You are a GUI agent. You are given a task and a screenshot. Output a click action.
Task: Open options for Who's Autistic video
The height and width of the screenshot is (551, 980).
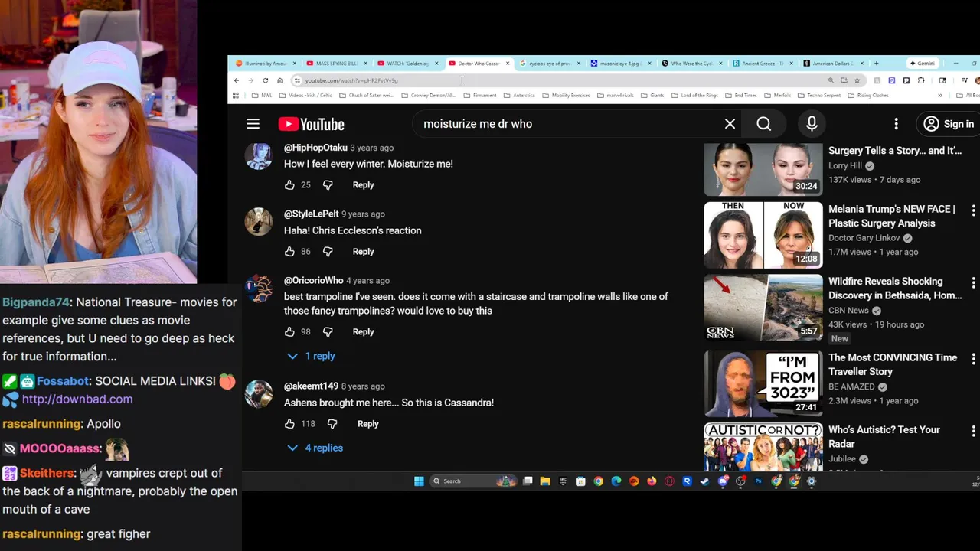(x=973, y=431)
